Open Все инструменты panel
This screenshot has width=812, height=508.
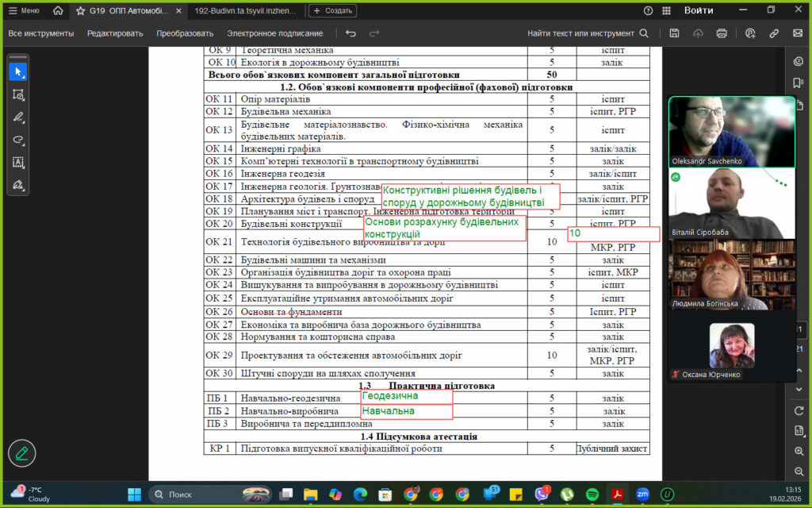(41, 33)
